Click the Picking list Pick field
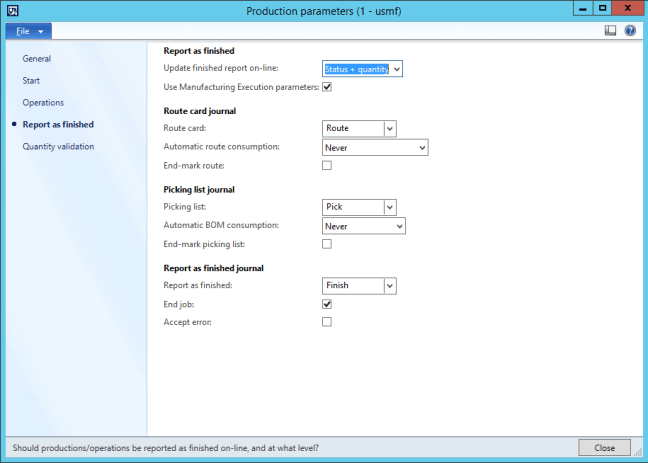This screenshot has width=648, height=463. [353, 207]
